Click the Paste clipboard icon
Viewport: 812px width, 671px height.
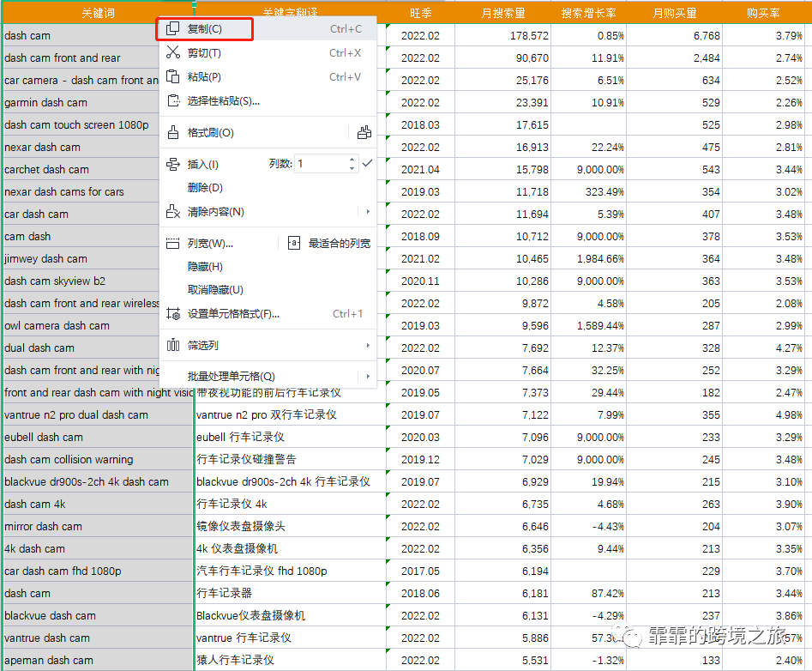[173, 76]
